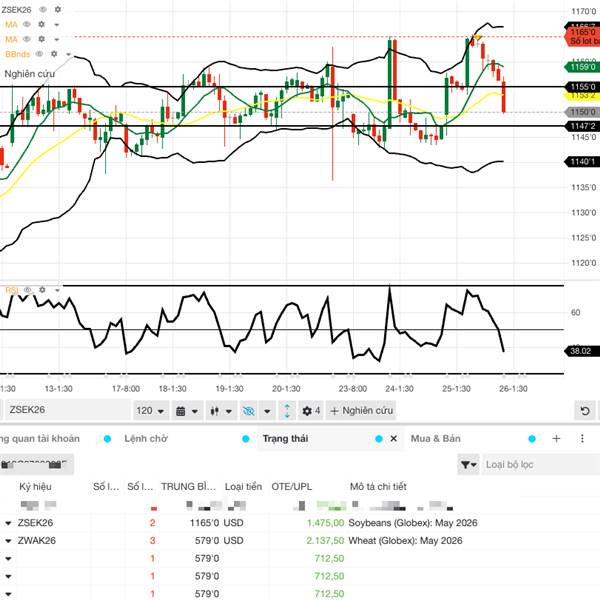The height and width of the screenshot is (600, 600).
Task: Click the vertical auto-scale arrows icon
Action: (x=286, y=411)
